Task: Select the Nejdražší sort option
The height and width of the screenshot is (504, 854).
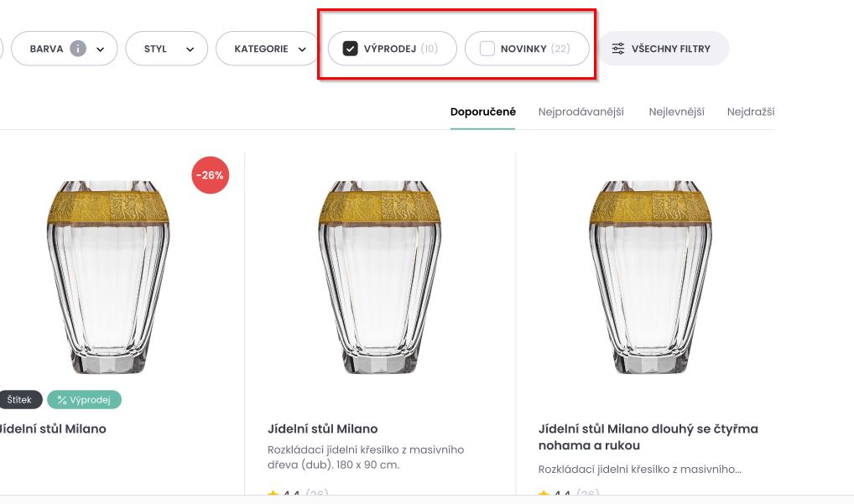Action: (x=751, y=111)
